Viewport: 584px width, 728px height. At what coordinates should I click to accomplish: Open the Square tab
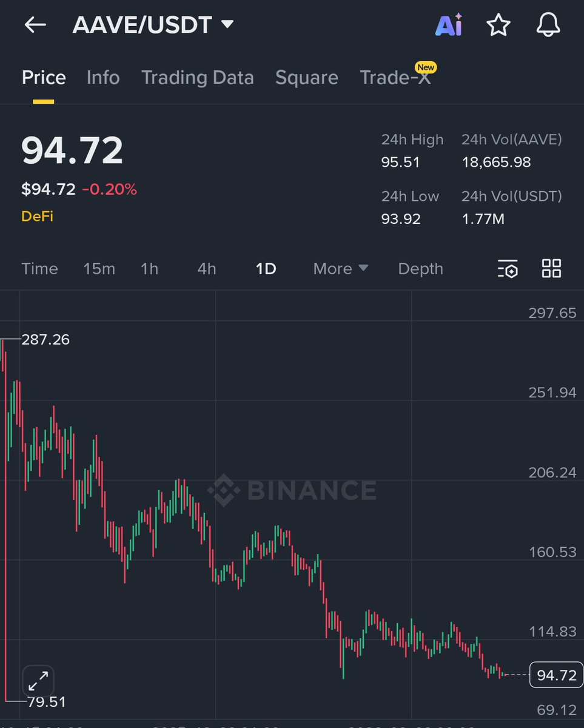click(307, 78)
